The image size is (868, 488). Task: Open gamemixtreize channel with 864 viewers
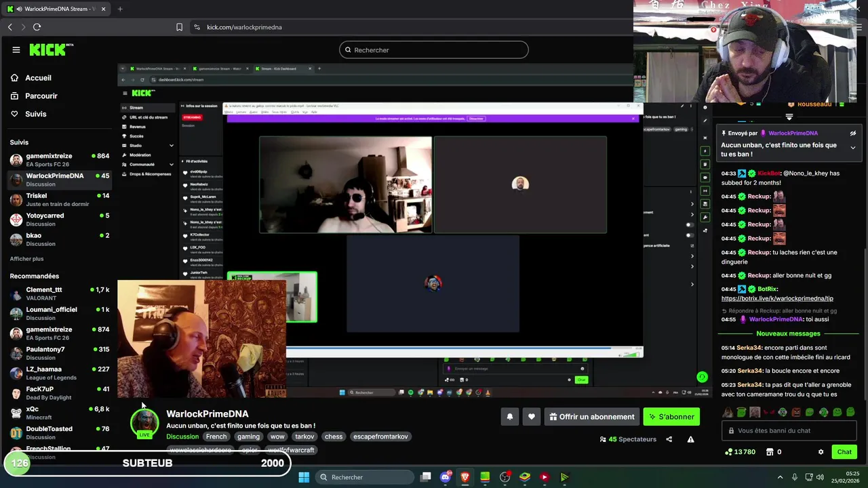[60, 160]
